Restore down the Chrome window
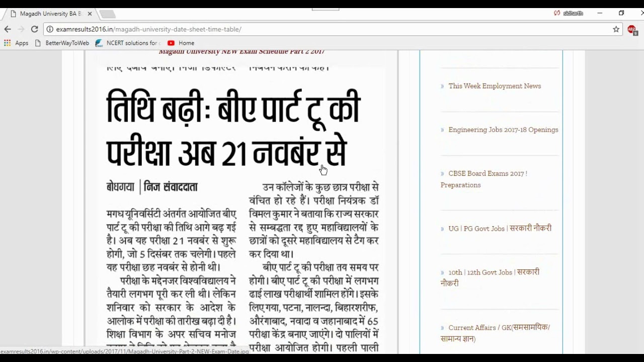 click(621, 13)
